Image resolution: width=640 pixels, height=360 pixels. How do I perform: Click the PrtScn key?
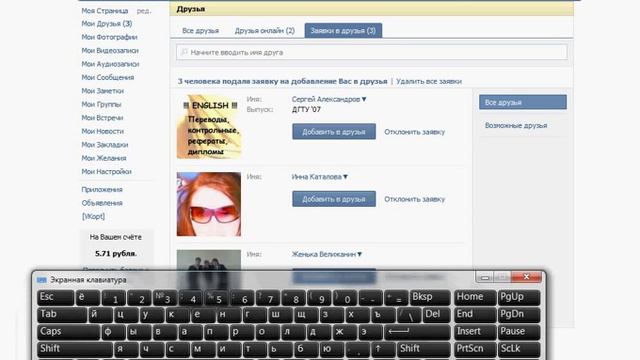tap(475, 349)
